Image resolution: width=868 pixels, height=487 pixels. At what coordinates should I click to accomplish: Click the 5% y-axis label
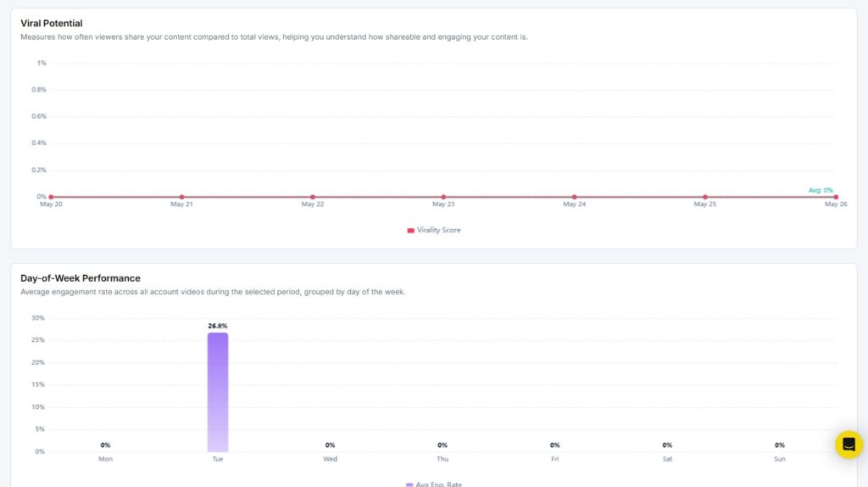[x=39, y=429]
